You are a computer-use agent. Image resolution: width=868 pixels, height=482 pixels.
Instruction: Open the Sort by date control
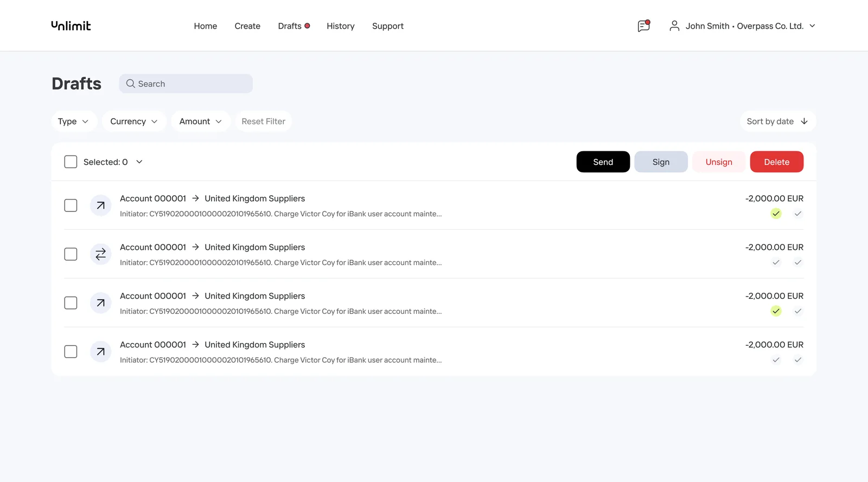point(778,121)
